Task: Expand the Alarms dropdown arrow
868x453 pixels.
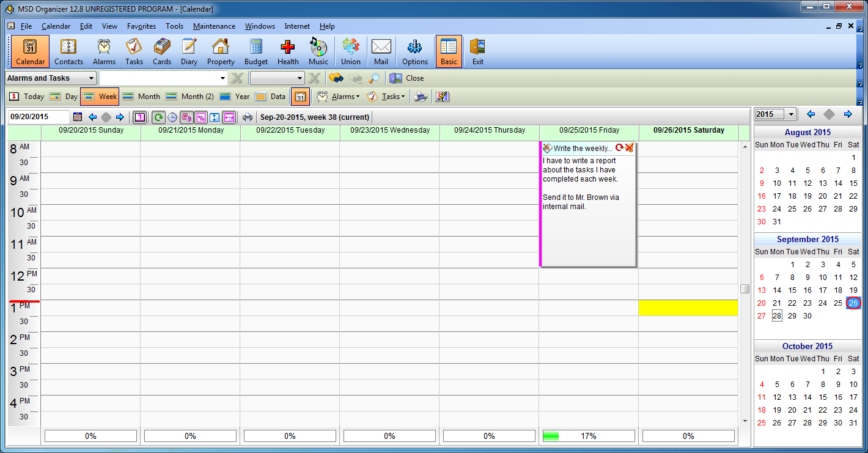Action: (x=358, y=97)
